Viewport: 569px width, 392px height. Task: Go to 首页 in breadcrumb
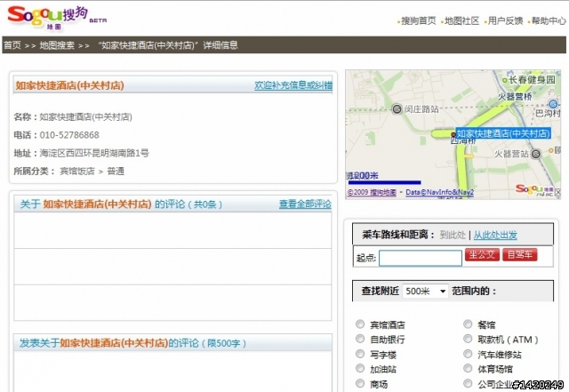point(12,45)
